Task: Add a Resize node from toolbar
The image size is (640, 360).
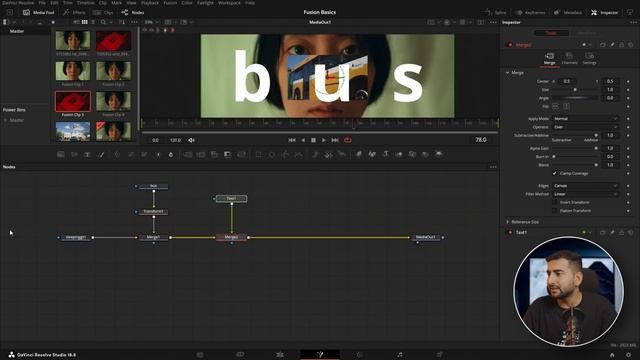Action: pyautogui.click(x=228, y=154)
